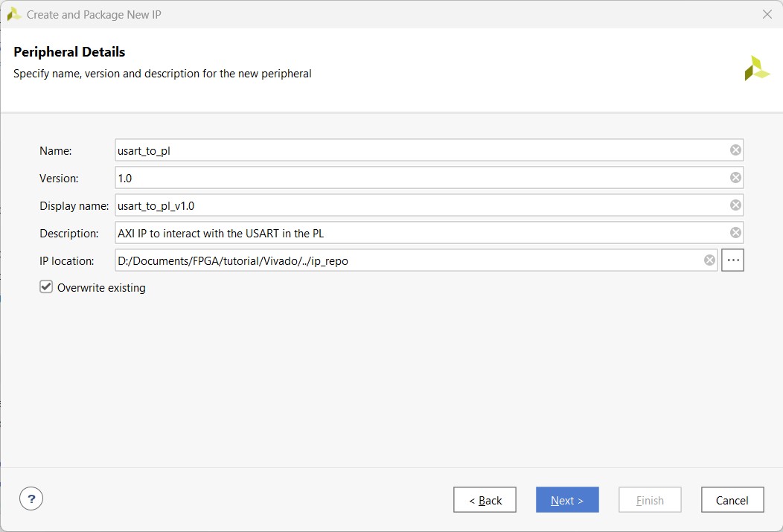783x532 pixels.
Task: Edit the IP location path field
Action: (408, 260)
